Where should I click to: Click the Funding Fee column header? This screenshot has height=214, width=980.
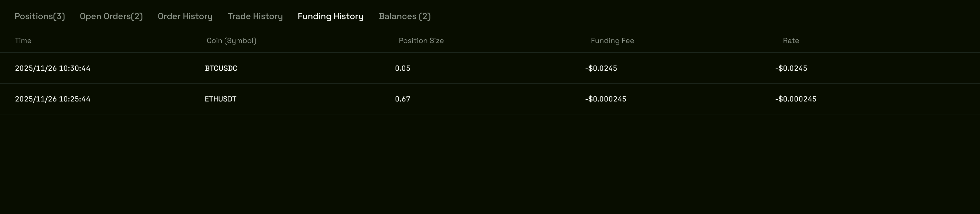coord(612,41)
